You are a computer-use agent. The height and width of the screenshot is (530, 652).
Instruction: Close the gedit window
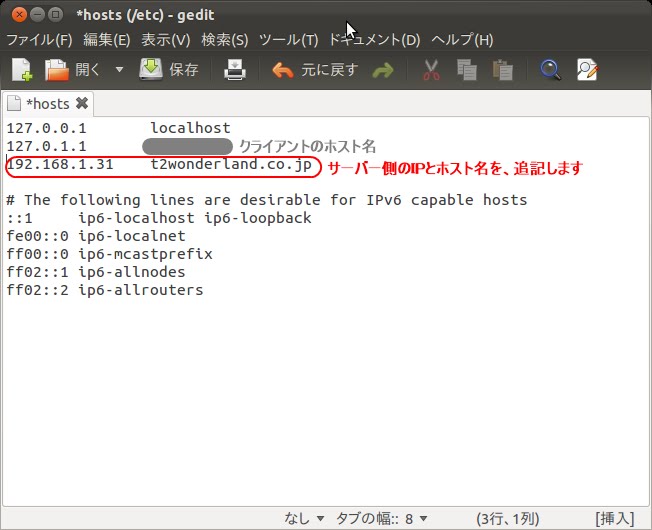click(x=19, y=15)
